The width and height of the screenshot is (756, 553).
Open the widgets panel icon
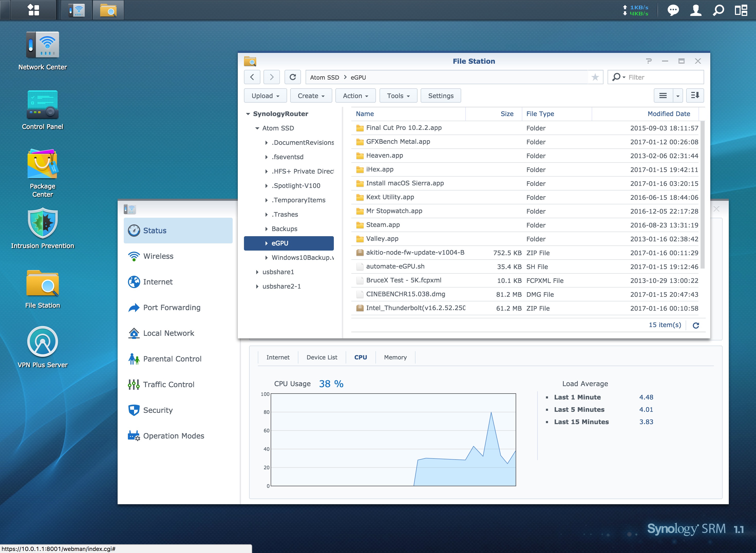[x=741, y=10]
